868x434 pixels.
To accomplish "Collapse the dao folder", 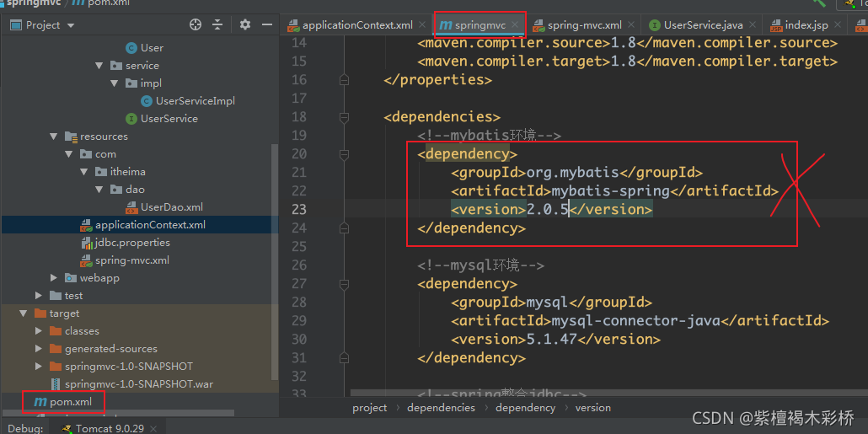I will (x=99, y=190).
